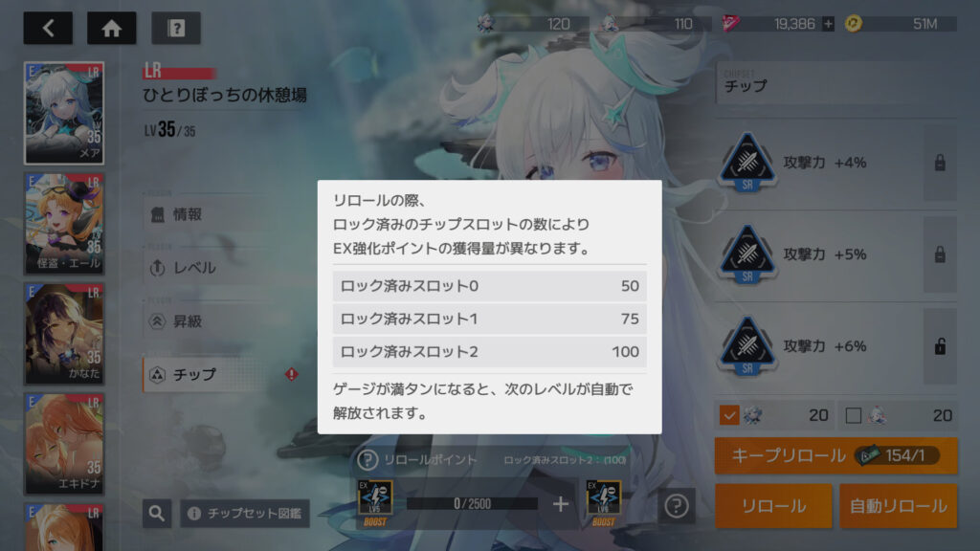
Task: Lock the 攻撃力 +6% chip slot
Action: tap(940, 346)
